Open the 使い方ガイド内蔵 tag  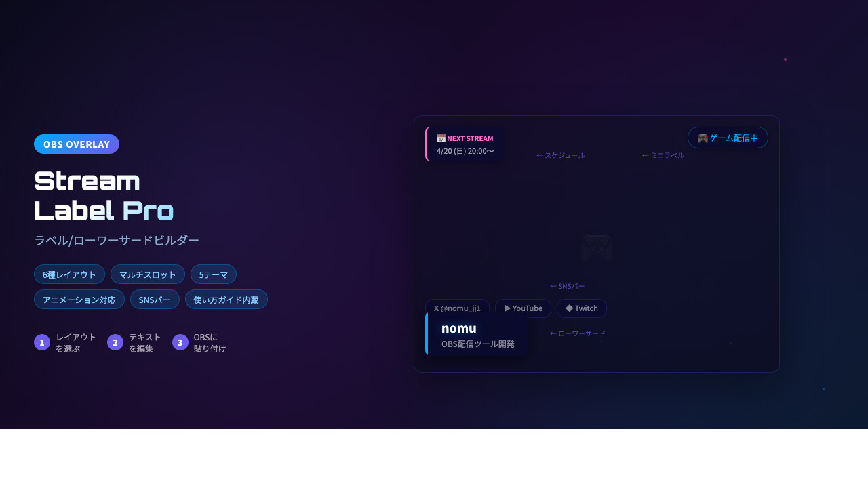[226, 300]
